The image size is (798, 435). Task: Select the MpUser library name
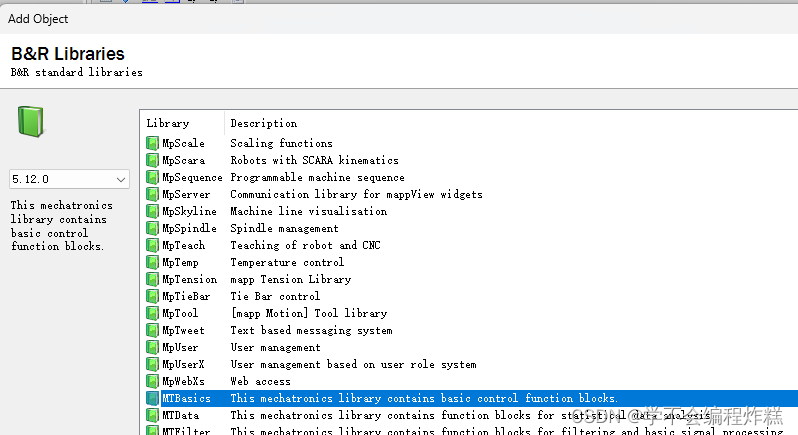click(180, 347)
